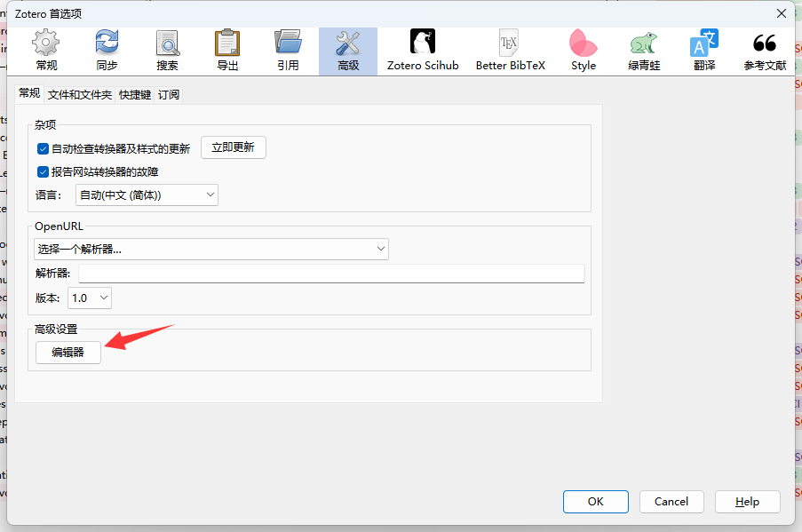Confirm with the OK button

(x=596, y=502)
